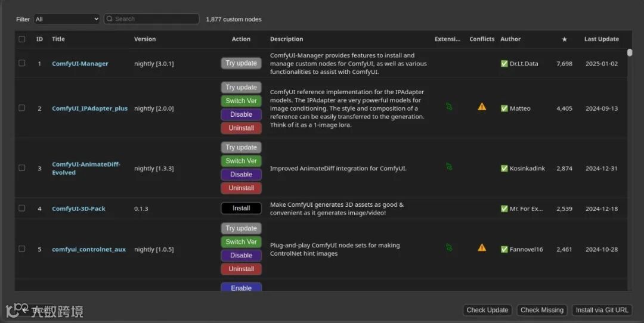644x323 pixels.
Task: Toggle select-all checkbox in header
Action: pos(22,39)
